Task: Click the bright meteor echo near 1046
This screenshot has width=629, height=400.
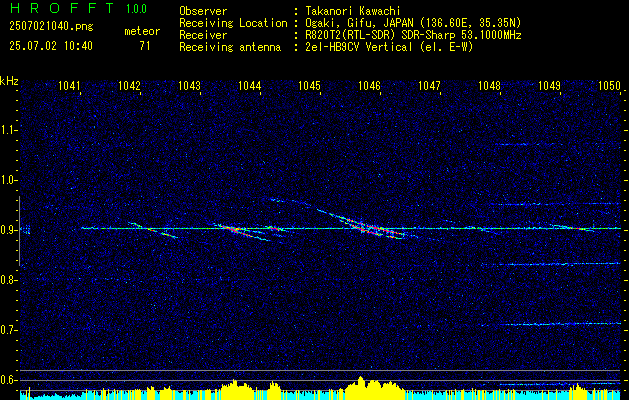Action: point(371,228)
